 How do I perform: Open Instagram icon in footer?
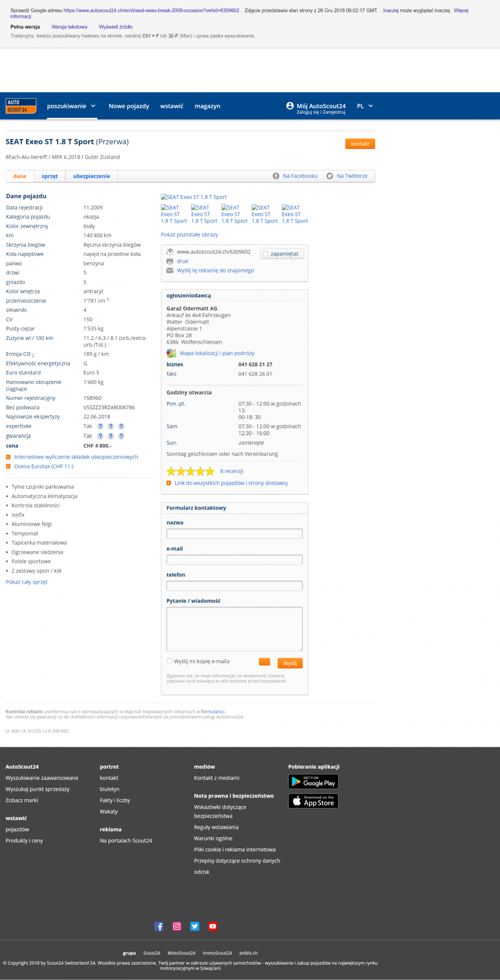click(176, 926)
